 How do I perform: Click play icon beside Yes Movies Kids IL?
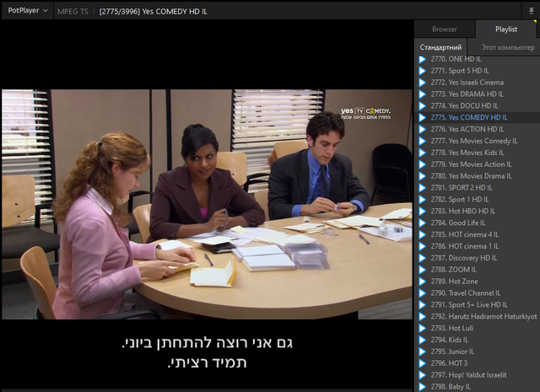(422, 153)
